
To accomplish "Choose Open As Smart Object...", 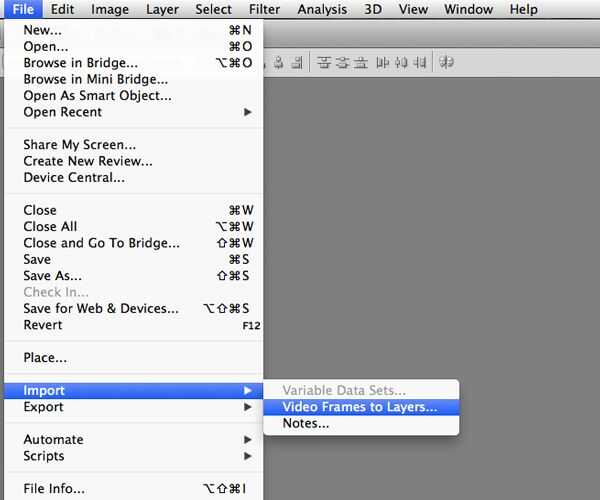I will (134, 96).
